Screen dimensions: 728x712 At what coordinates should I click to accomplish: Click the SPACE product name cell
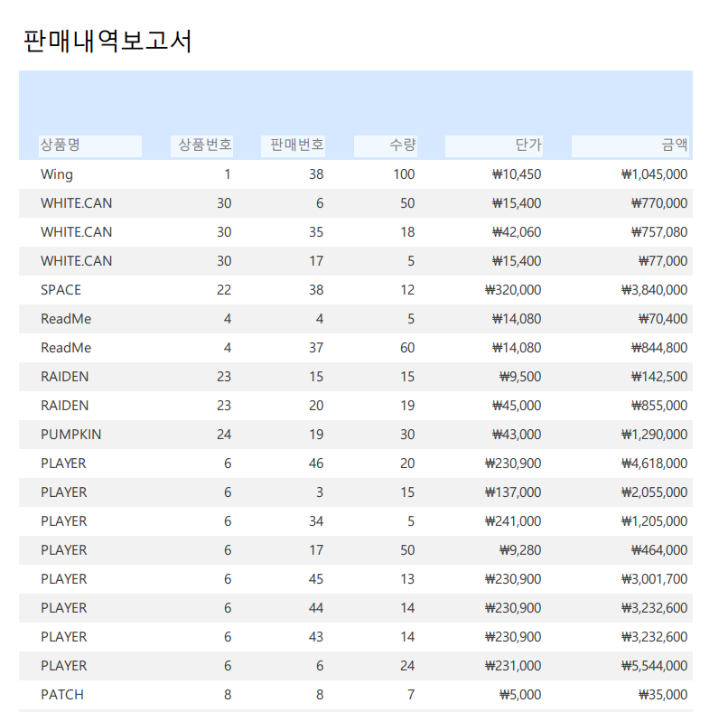[61, 290]
